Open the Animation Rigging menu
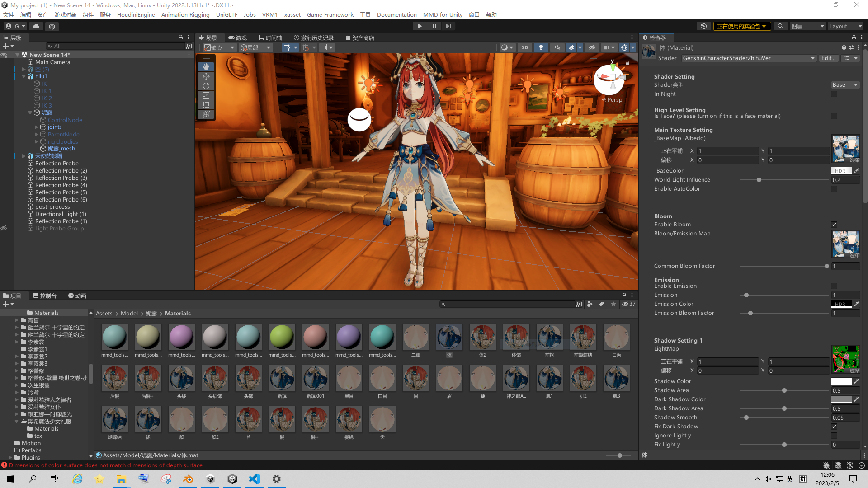The width and height of the screenshot is (868, 488). tap(185, 14)
